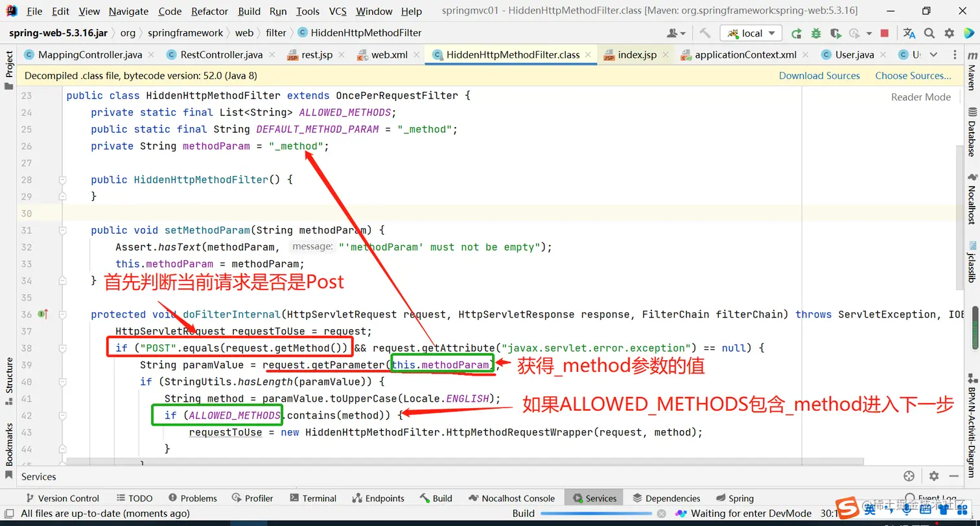The image size is (980, 526).
Task: Open the File menu
Action: tap(34, 11)
